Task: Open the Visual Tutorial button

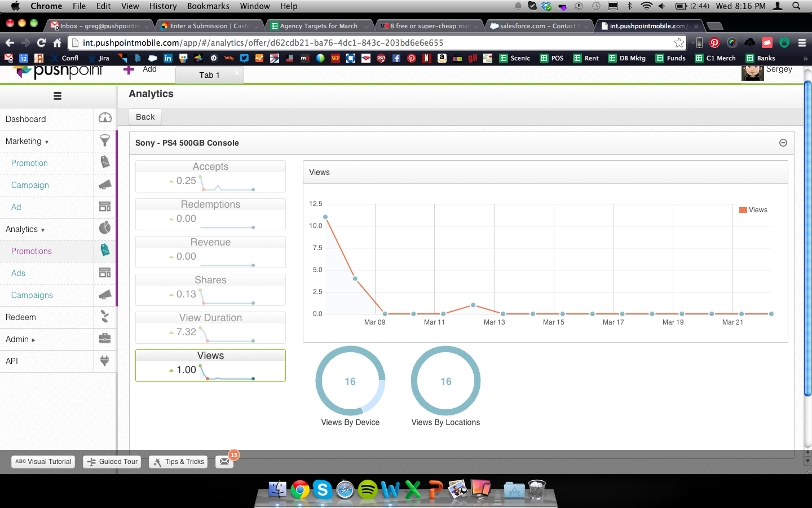Action: pos(43,462)
